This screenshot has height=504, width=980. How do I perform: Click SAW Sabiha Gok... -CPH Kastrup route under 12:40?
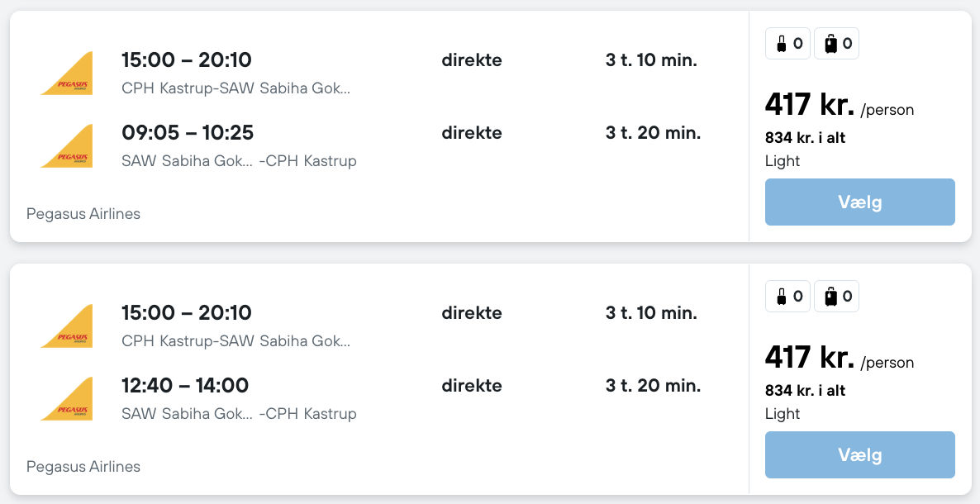point(239,414)
